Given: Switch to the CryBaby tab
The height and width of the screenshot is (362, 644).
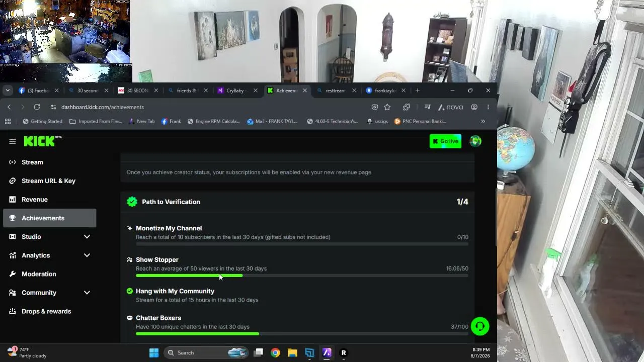Looking at the screenshot, I should tap(236, 90).
